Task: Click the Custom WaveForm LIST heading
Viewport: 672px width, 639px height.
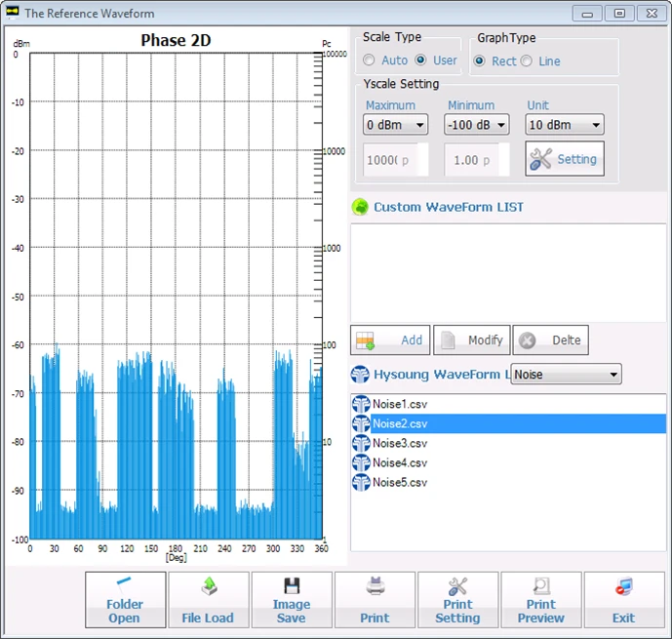Action: [x=449, y=207]
